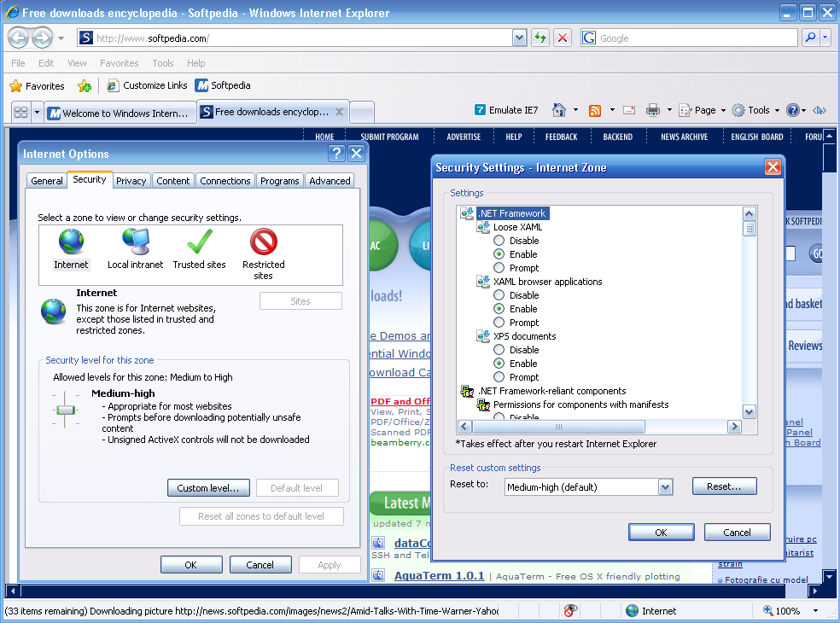Switch to the Content tab
Viewport: 840px width, 623px height.
pyautogui.click(x=173, y=181)
